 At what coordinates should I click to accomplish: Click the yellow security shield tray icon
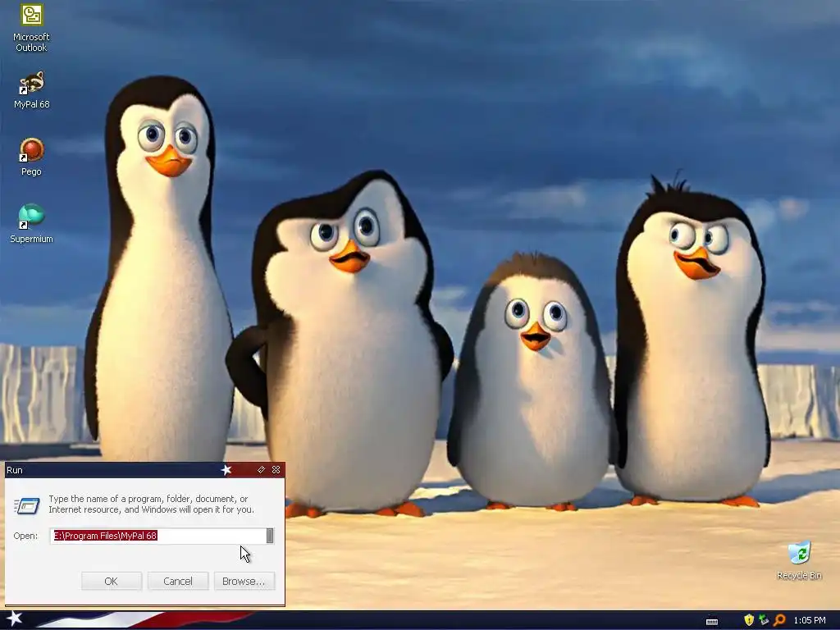coord(748,620)
